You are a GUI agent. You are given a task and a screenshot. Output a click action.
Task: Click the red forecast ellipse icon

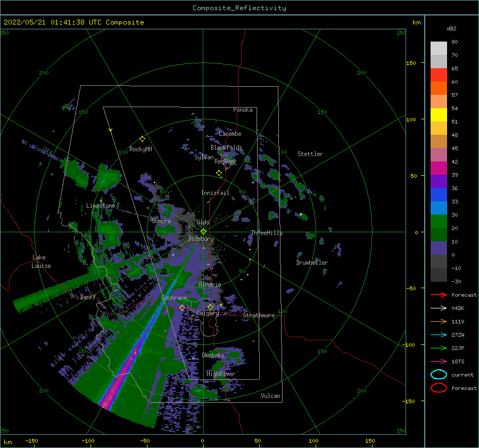pyautogui.click(x=439, y=388)
